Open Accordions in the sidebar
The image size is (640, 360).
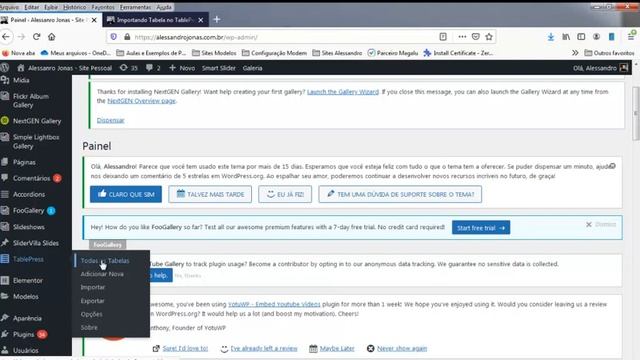[x=29, y=195]
